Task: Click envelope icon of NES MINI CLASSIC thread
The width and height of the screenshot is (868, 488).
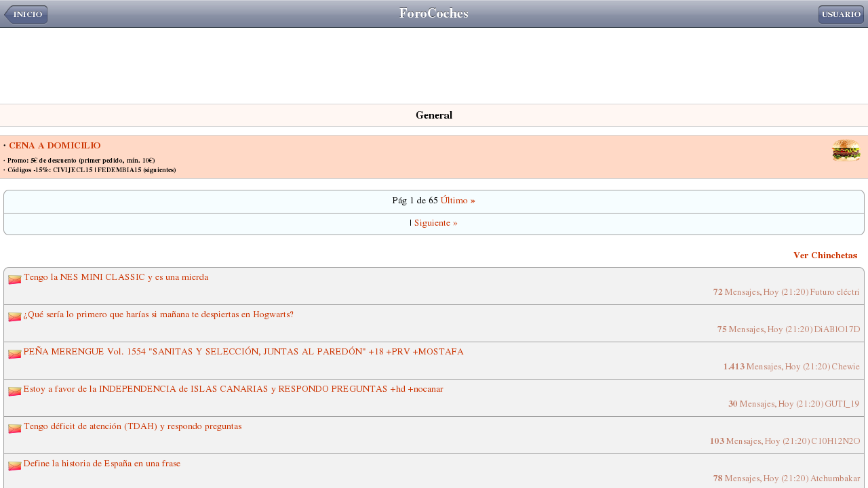Action: [15, 279]
